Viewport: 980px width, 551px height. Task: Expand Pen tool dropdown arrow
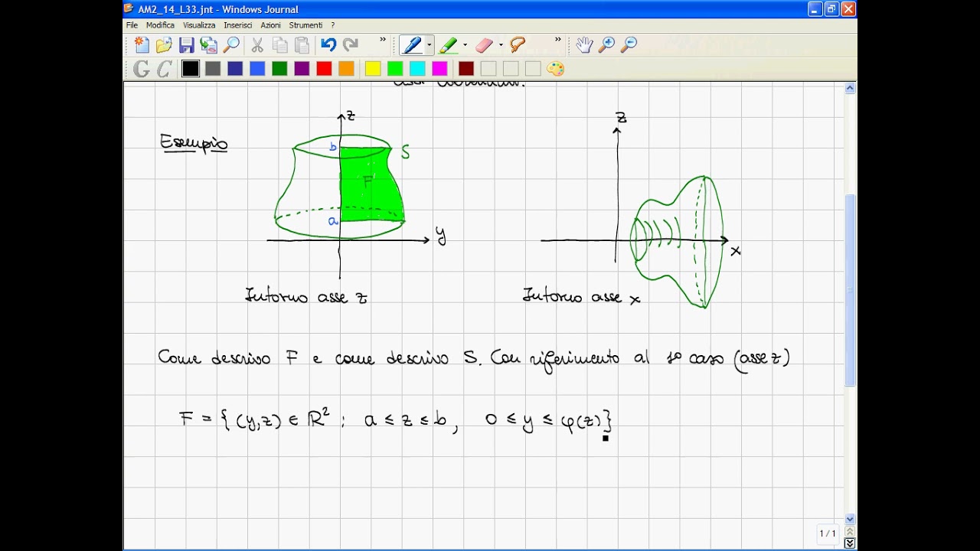click(429, 45)
